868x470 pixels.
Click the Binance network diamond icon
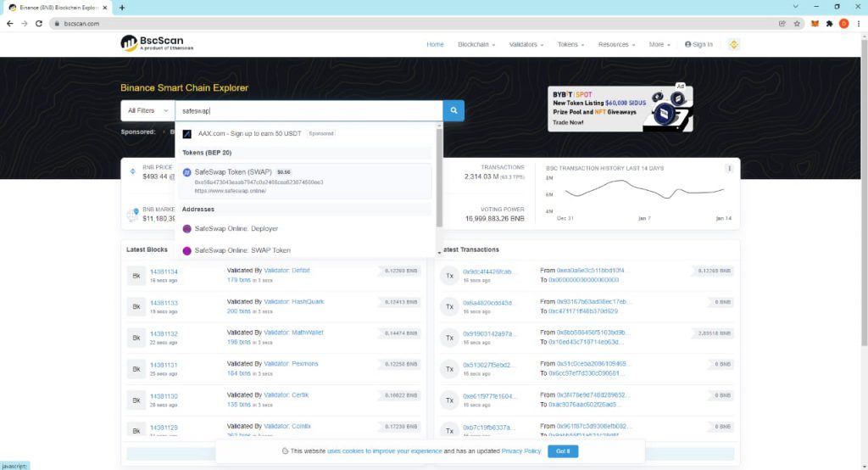[734, 44]
